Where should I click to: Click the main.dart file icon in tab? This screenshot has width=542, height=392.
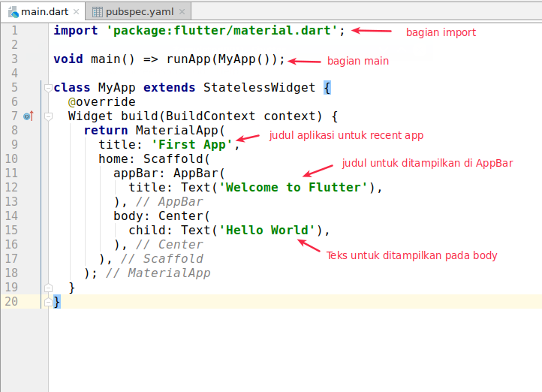(13, 11)
